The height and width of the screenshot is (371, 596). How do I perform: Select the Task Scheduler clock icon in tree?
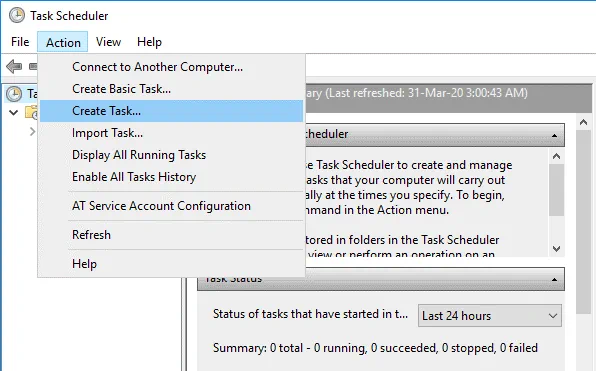tap(14, 94)
